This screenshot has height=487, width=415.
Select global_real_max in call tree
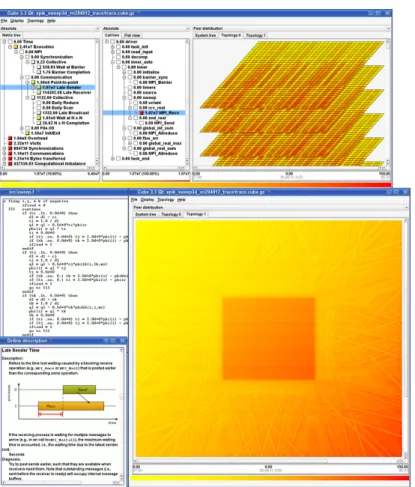[160, 143]
